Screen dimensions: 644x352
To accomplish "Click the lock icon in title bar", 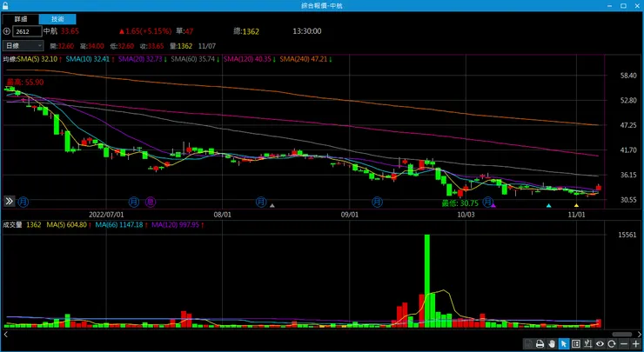I will point(5,6).
